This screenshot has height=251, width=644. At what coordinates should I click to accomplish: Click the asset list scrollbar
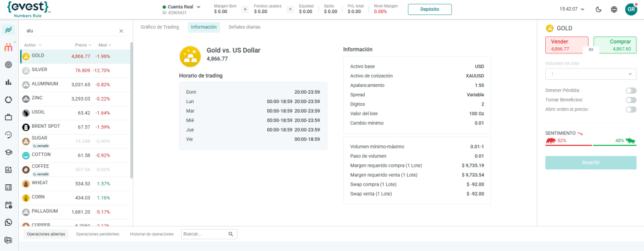(x=131, y=110)
